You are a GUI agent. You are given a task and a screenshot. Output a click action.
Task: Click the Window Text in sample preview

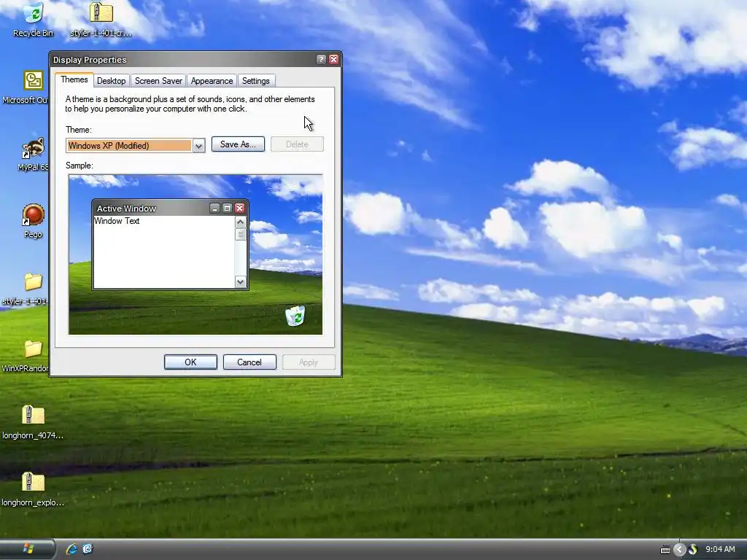tap(117, 221)
